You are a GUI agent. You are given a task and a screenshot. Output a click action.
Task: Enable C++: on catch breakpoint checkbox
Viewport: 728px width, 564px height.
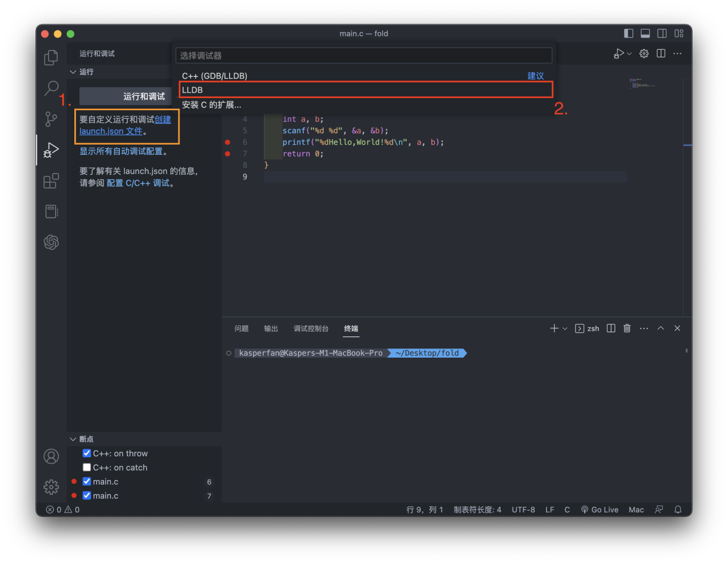tap(87, 467)
